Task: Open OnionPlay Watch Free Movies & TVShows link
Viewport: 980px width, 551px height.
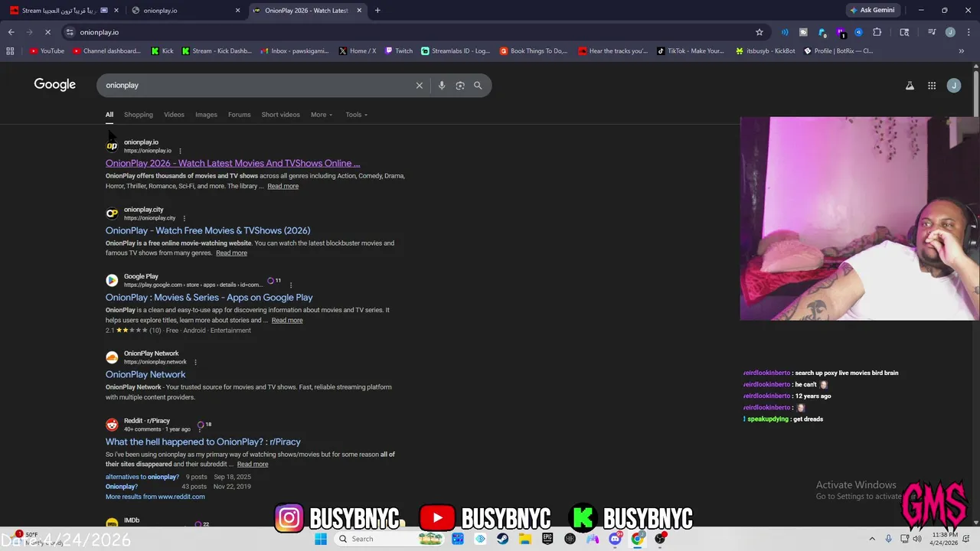Action: [207, 230]
